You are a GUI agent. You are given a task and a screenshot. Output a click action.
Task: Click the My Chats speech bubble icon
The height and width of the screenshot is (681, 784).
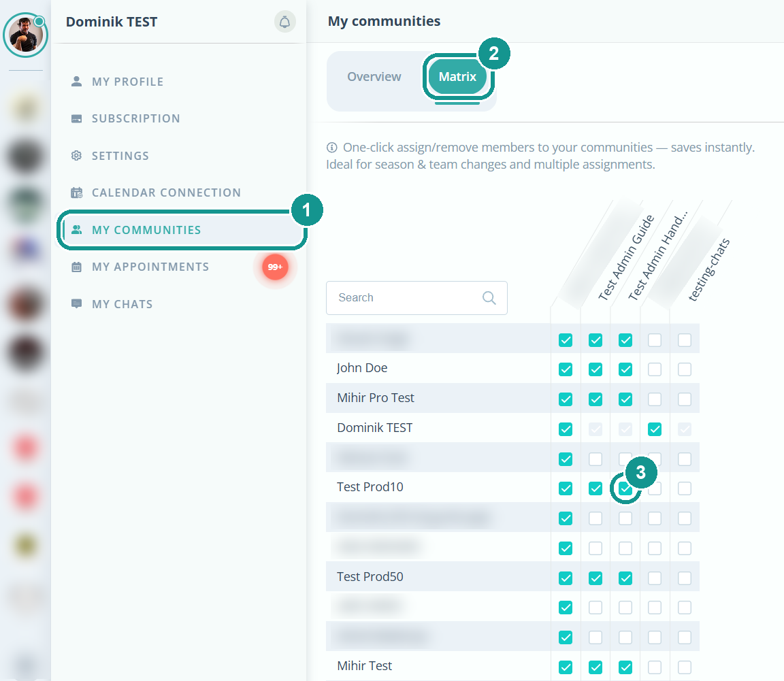click(x=76, y=304)
